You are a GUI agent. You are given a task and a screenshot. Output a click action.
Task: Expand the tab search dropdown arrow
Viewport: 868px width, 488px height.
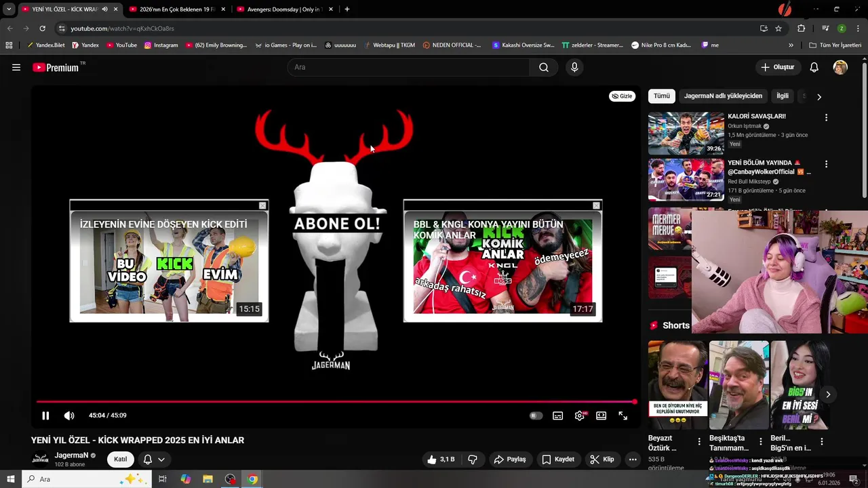tap(9, 9)
